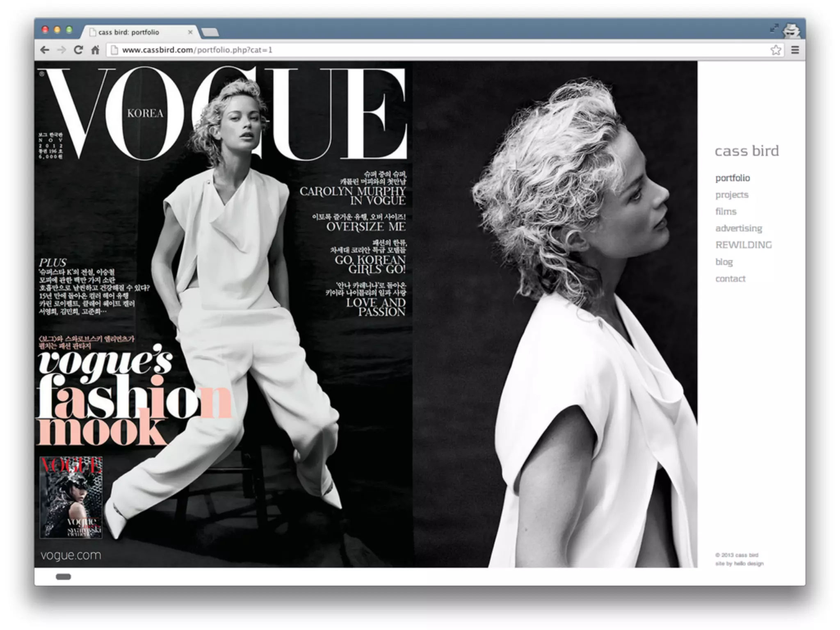Open the contact page
Viewport: 840px width, 630px height.
(730, 279)
